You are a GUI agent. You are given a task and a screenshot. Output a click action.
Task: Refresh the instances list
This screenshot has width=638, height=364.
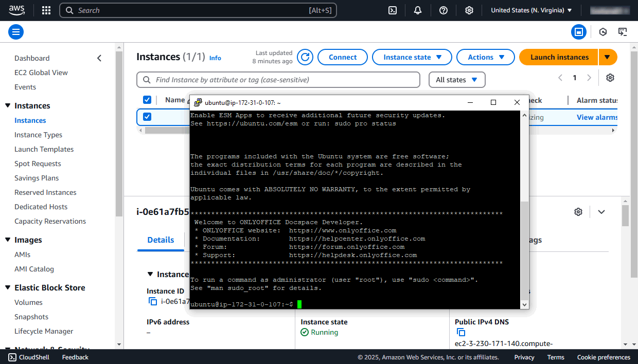[305, 57]
